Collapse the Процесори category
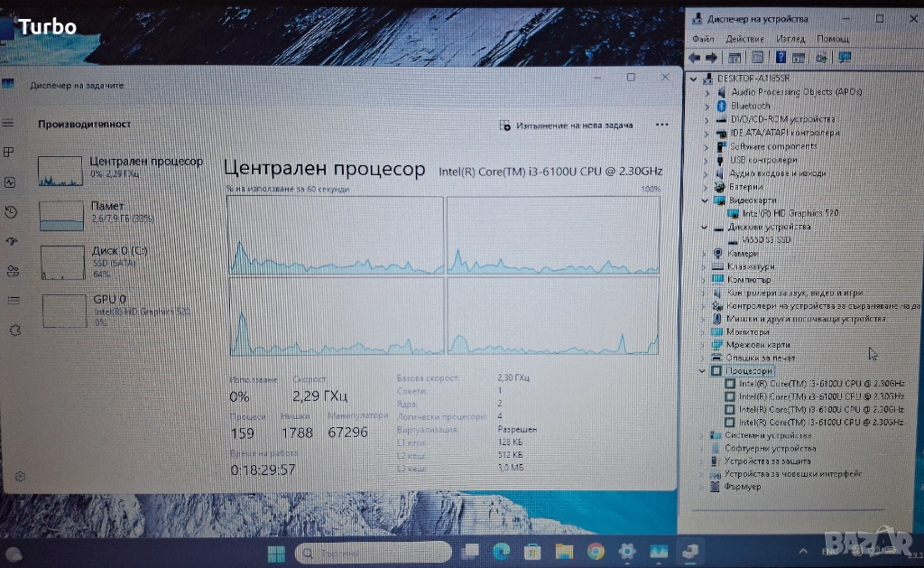The height and width of the screenshot is (568, 924). 703,371
